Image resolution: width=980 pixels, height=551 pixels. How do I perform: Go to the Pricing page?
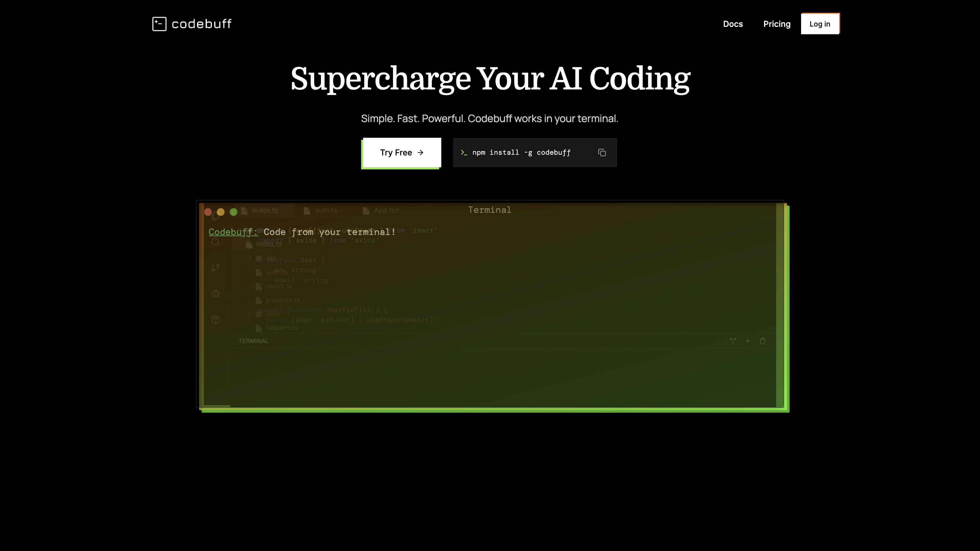pyautogui.click(x=777, y=24)
